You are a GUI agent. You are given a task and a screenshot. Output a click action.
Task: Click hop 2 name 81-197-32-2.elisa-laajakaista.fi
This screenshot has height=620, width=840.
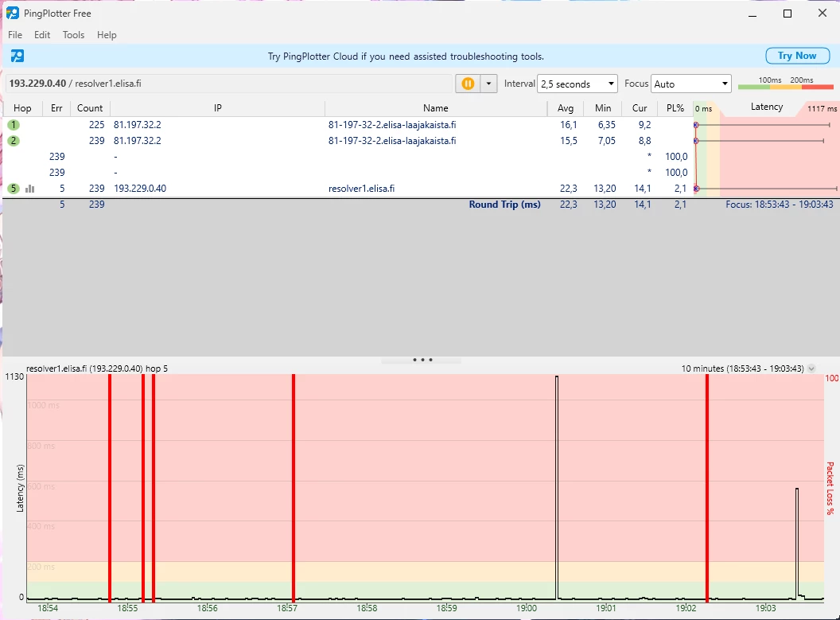coord(392,141)
